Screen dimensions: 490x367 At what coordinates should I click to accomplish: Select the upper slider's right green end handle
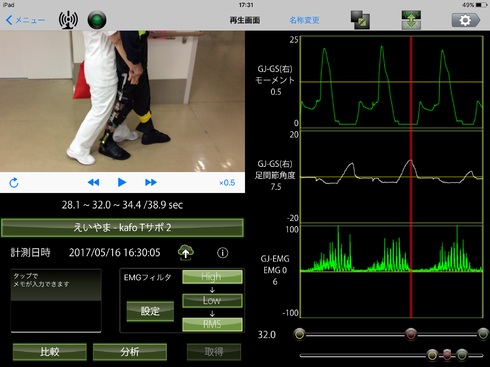(x=483, y=334)
